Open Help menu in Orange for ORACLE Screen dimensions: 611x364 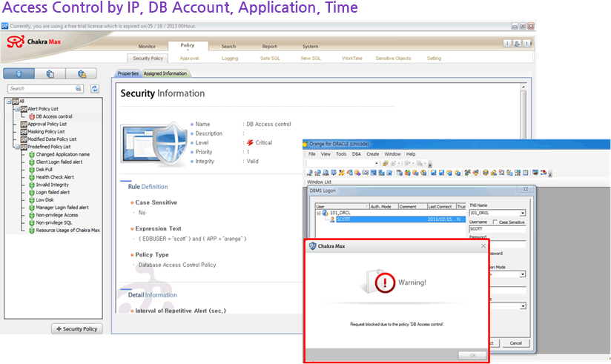[411, 154]
